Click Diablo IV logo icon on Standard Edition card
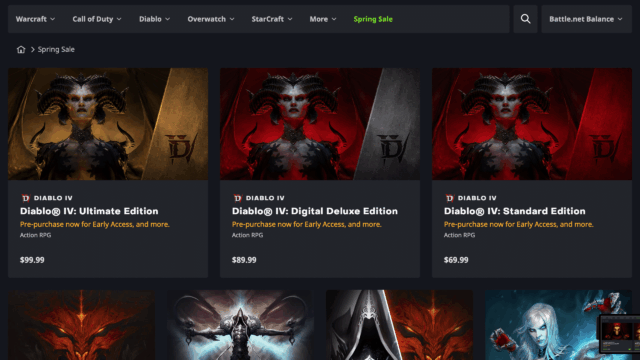This screenshot has height=360, width=640. coord(449,198)
